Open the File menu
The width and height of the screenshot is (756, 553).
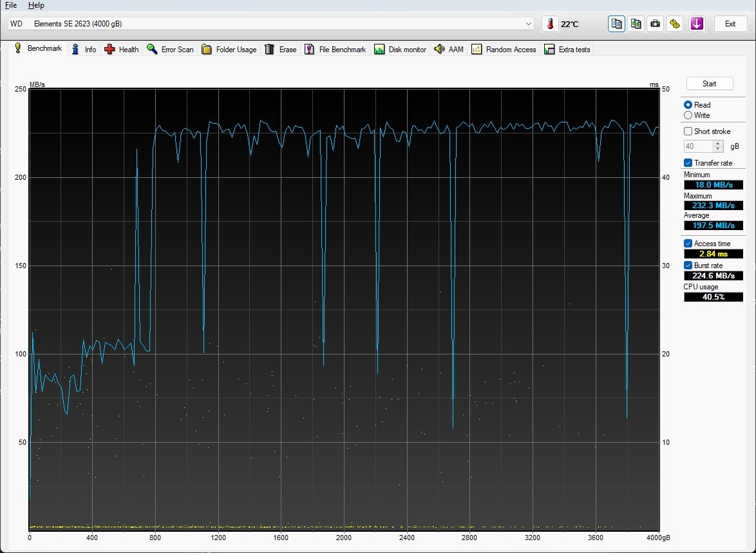tap(10, 5)
